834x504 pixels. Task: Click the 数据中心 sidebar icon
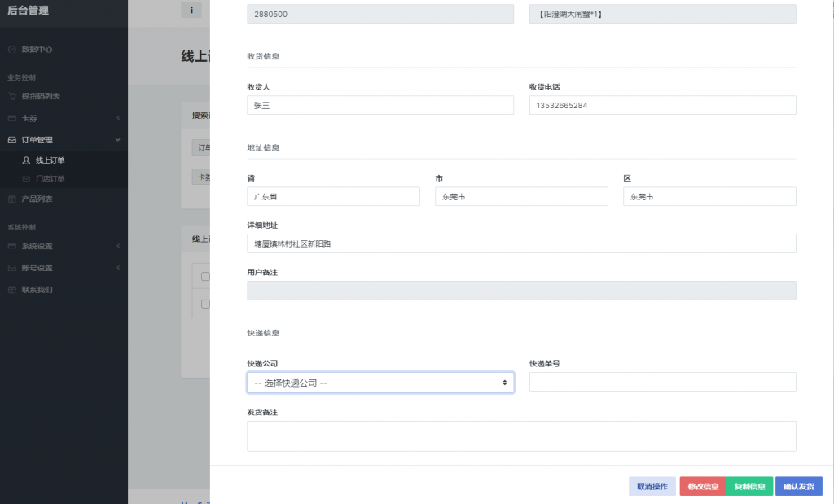[x=11, y=50]
